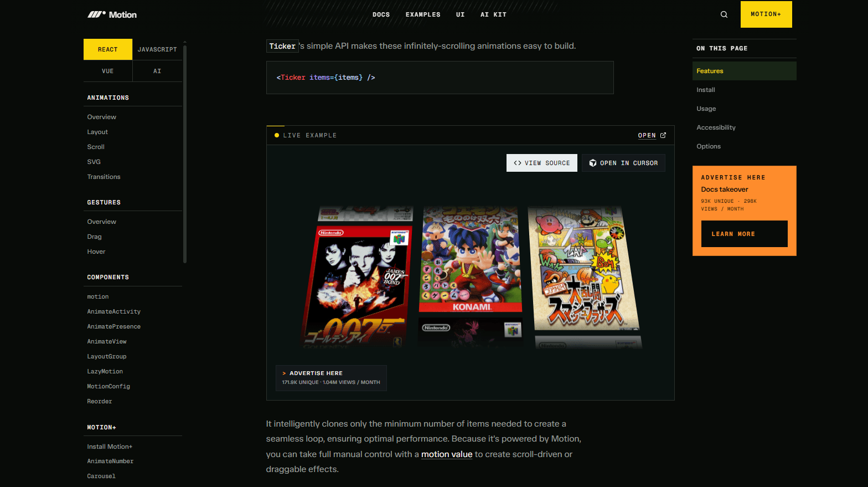Open Scroll docs in sidebar
The width and height of the screenshot is (868, 487).
coord(96,147)
